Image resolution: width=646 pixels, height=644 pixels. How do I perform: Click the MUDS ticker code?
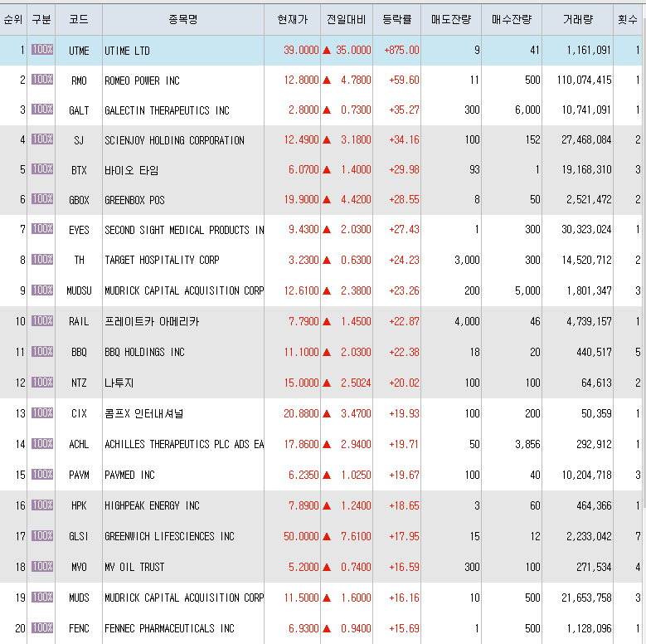[79, 598]
